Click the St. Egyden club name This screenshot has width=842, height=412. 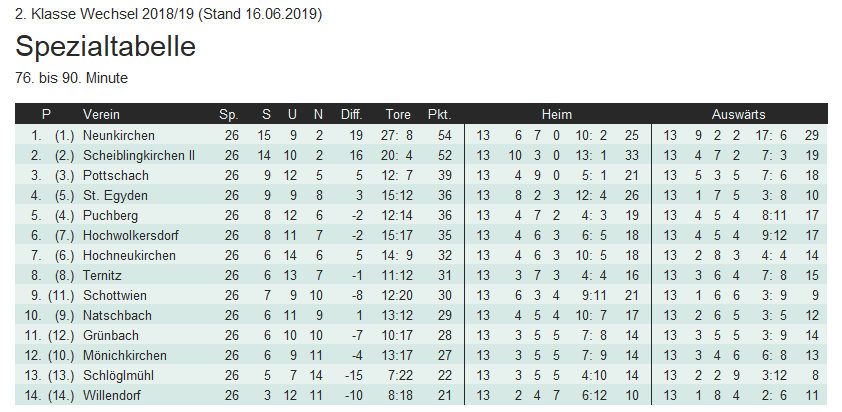click(116, 195)
